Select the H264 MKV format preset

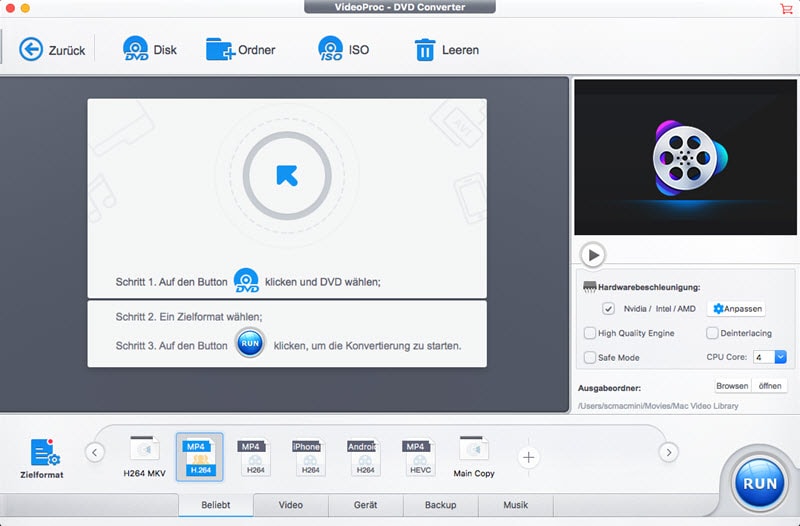coord(144,453)
